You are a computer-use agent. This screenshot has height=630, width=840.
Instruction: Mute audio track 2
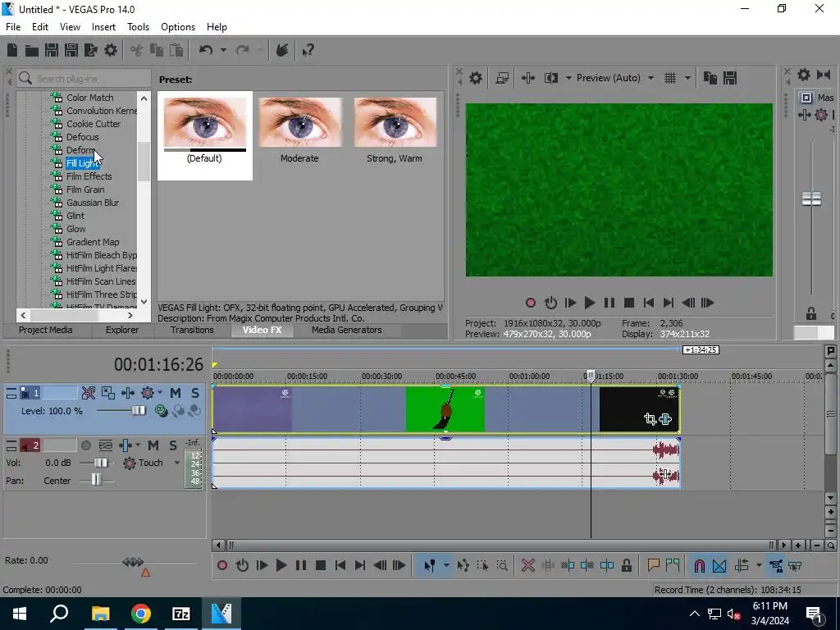point(153,445)
